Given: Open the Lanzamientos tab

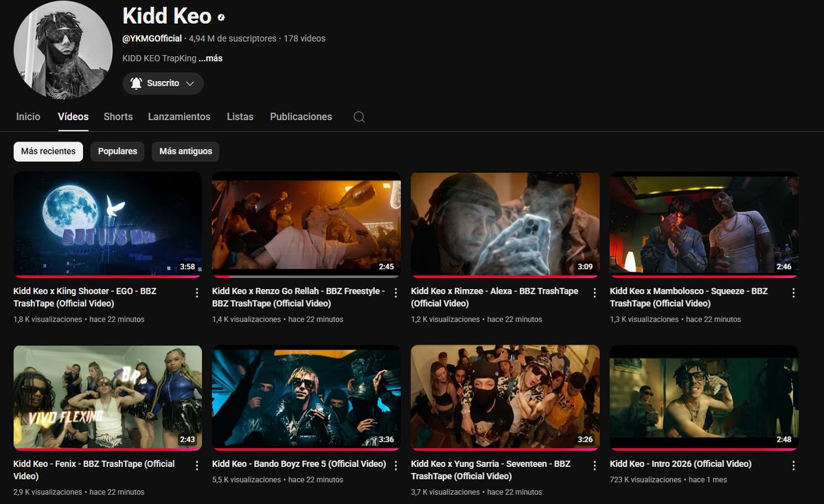Looking at the screenshot, I should click(x=179, y=117).
